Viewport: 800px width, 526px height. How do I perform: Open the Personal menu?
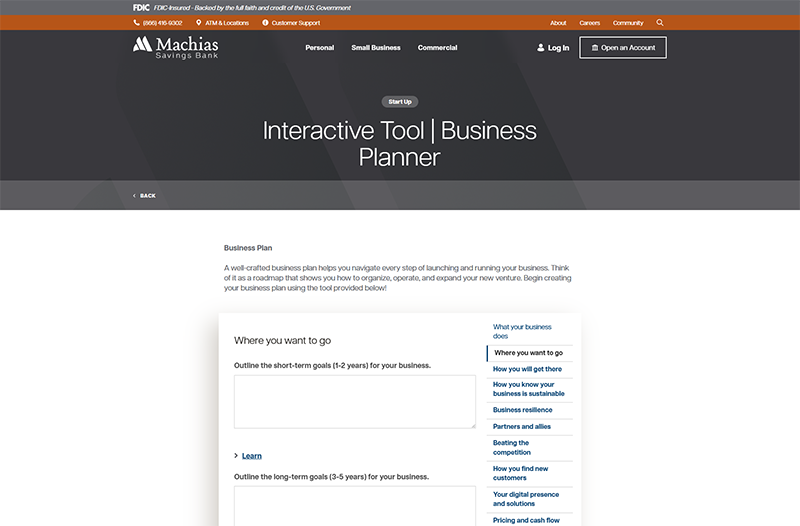[x=320, y=47]
